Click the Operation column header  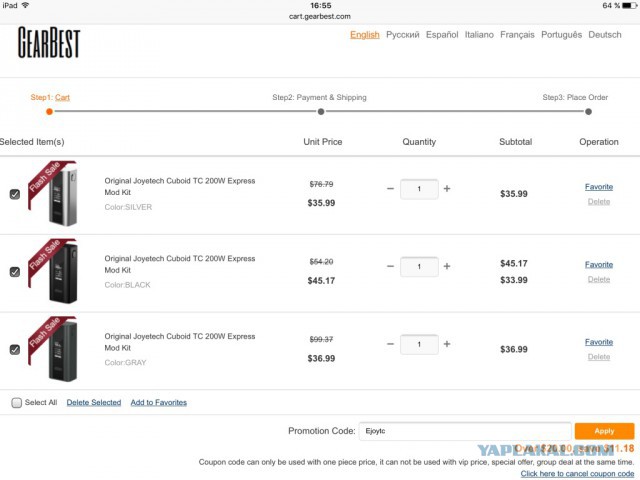click(599, 142)
